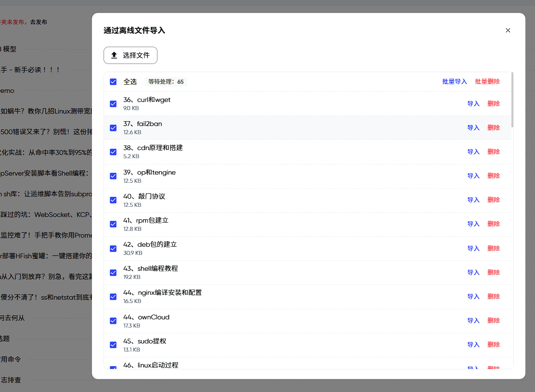Uncheck the 38、cdn原理和搭建 checkbox

113,152
